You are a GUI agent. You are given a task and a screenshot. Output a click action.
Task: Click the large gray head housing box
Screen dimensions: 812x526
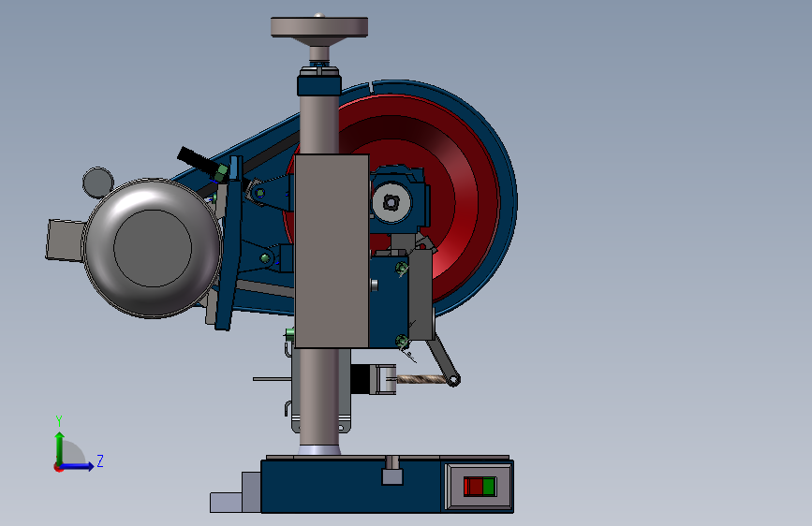pyautogui.click(x=332, y=251)
